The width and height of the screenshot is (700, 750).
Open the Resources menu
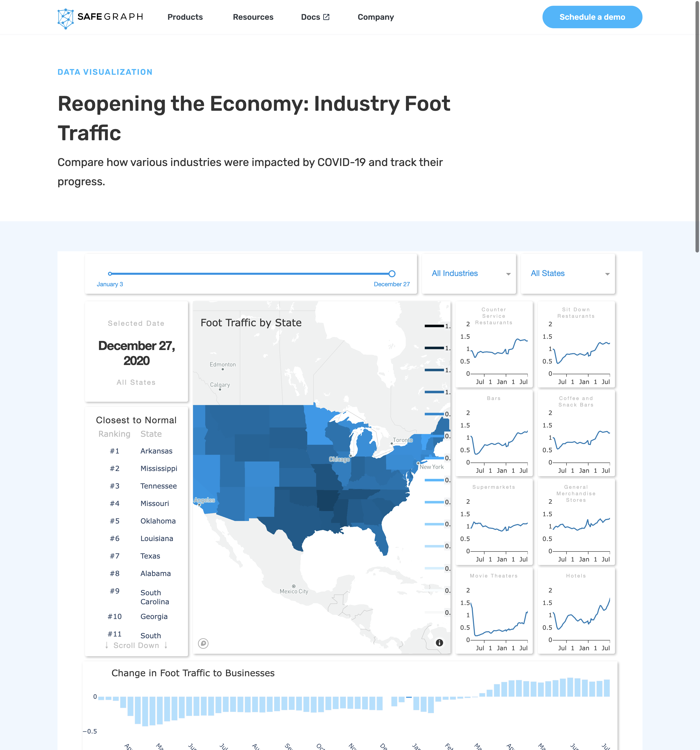253,17
